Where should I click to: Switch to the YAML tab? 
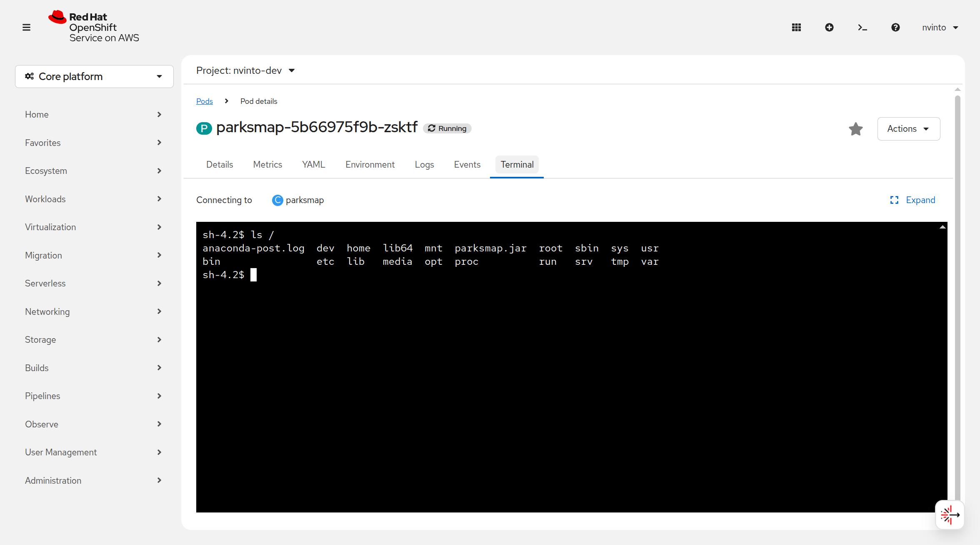[314, 164]
